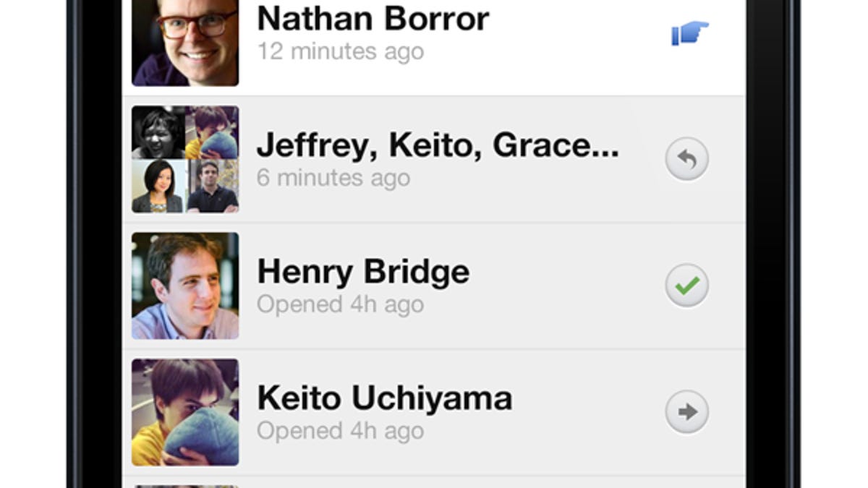Open Nathan Borror's profile photo
The height and width of the screenshot is (488, 868).
pos(185,43)
